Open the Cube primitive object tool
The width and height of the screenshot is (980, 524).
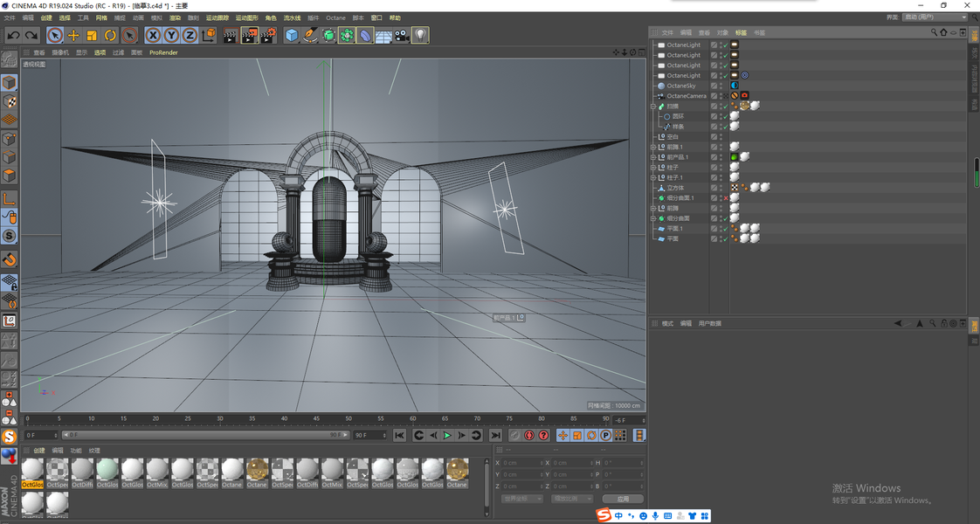(x=292, y=35)
